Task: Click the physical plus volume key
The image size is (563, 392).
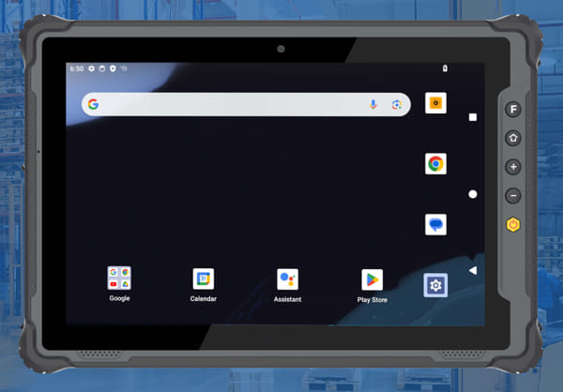Action: [x=513, y=167]
